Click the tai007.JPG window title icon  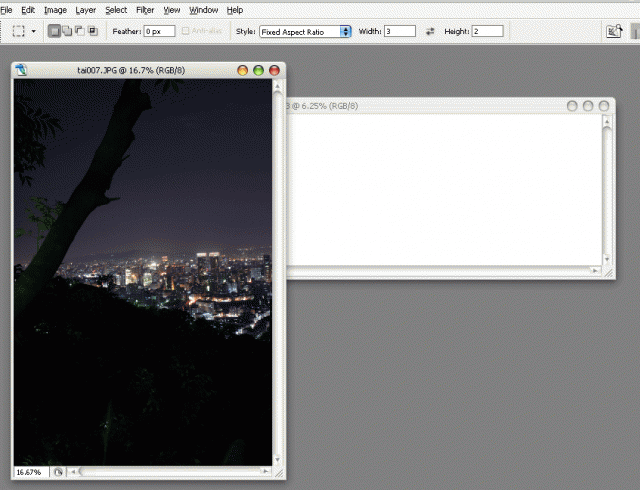pos(21,70)
